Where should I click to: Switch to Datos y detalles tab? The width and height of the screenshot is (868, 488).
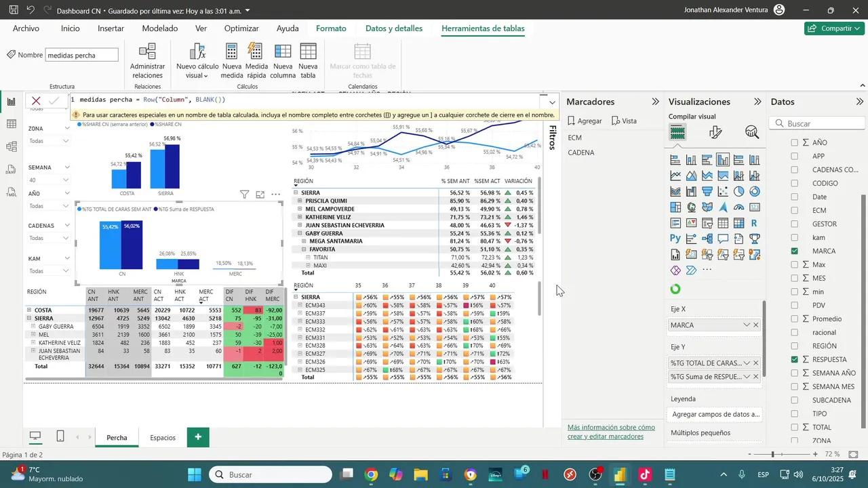[x=394, y=28]
